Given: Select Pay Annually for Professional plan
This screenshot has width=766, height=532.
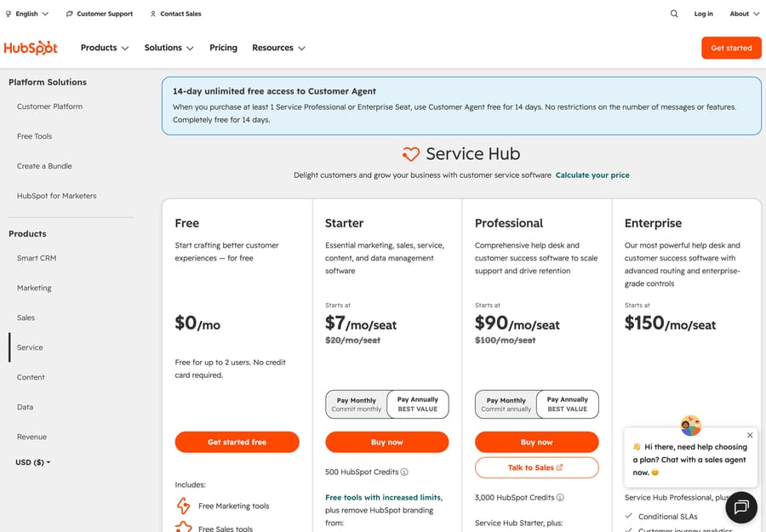Looking at the screenshot, I should coord(567,404).
